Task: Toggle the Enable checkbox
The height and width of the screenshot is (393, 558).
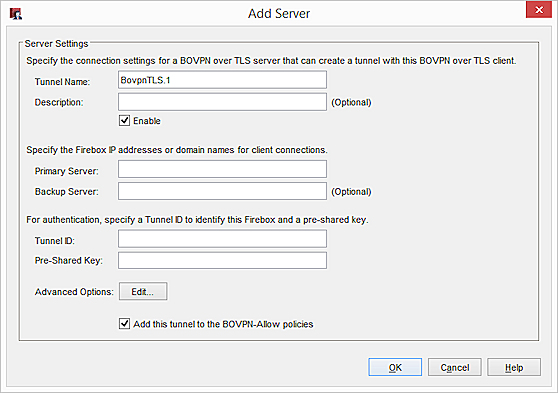Action: point(124,121)
